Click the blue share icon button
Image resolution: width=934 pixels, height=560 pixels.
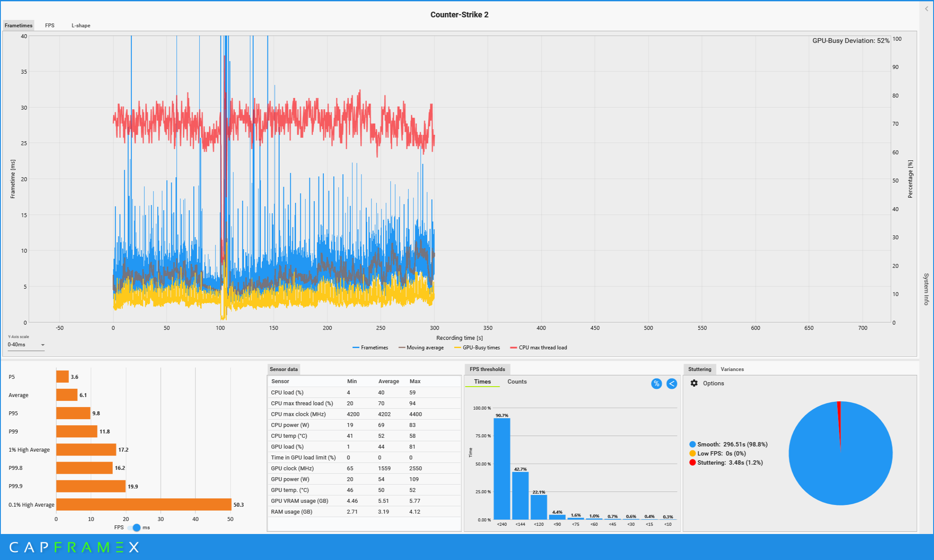671,384
